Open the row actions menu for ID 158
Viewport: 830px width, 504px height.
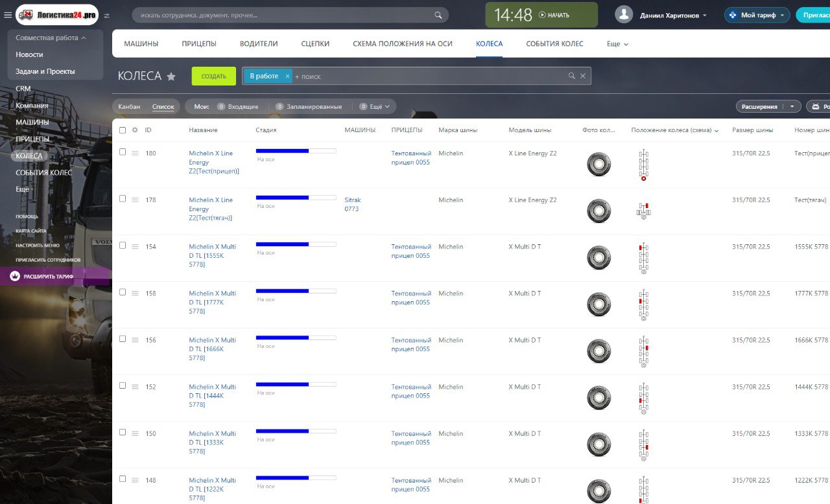(x=135, y=293)
